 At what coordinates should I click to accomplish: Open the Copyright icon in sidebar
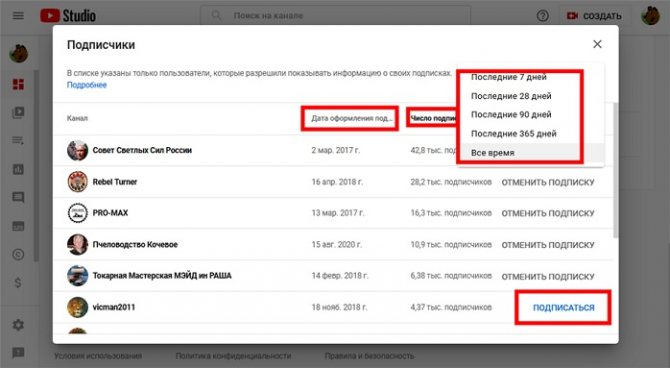18,254
